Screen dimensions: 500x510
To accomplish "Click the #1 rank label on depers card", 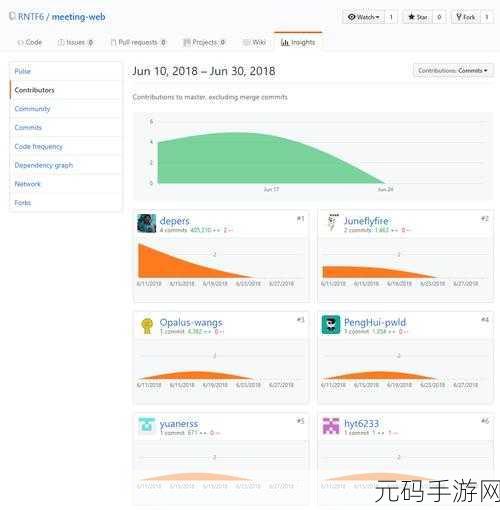I will pyautogui.click(x=300, y=219).
